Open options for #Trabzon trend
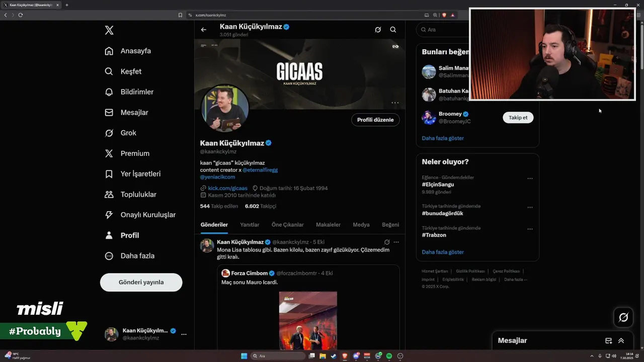 (530, 229)
